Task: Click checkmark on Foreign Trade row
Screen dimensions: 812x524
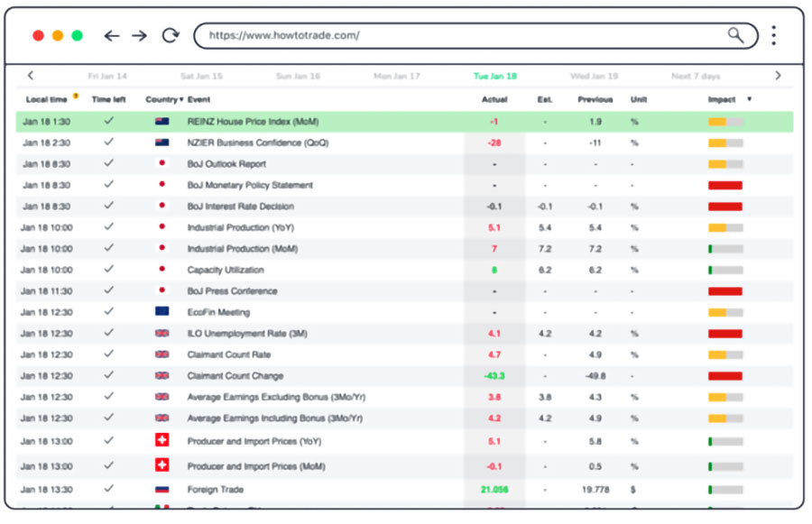Action: pos(109,488)
